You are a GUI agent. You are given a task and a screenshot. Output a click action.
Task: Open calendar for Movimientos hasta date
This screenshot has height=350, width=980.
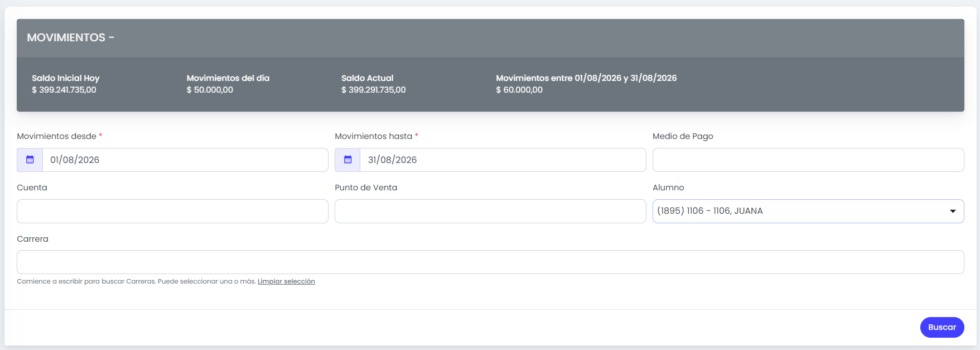(347, 160)
